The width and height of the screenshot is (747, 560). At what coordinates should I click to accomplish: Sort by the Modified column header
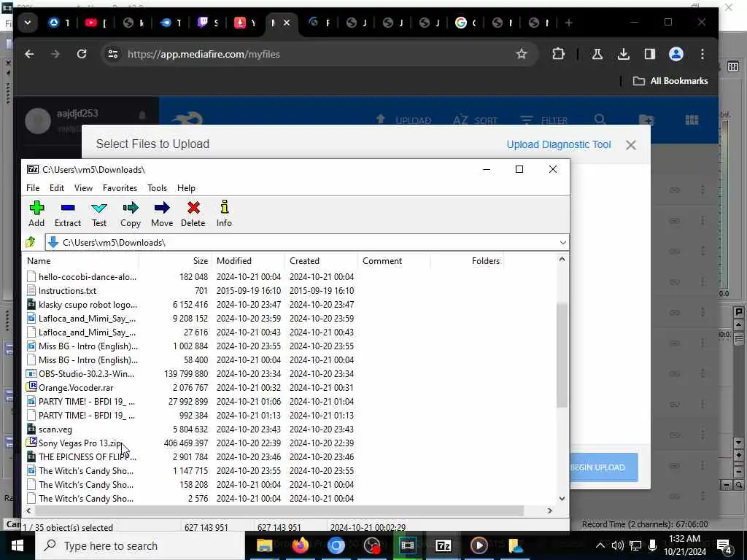[x=248, y=261]
